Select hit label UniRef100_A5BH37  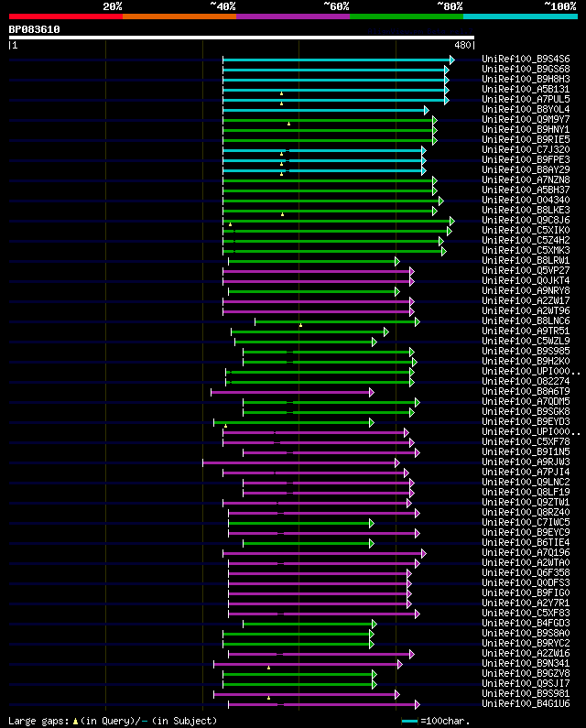click(526, 190)
